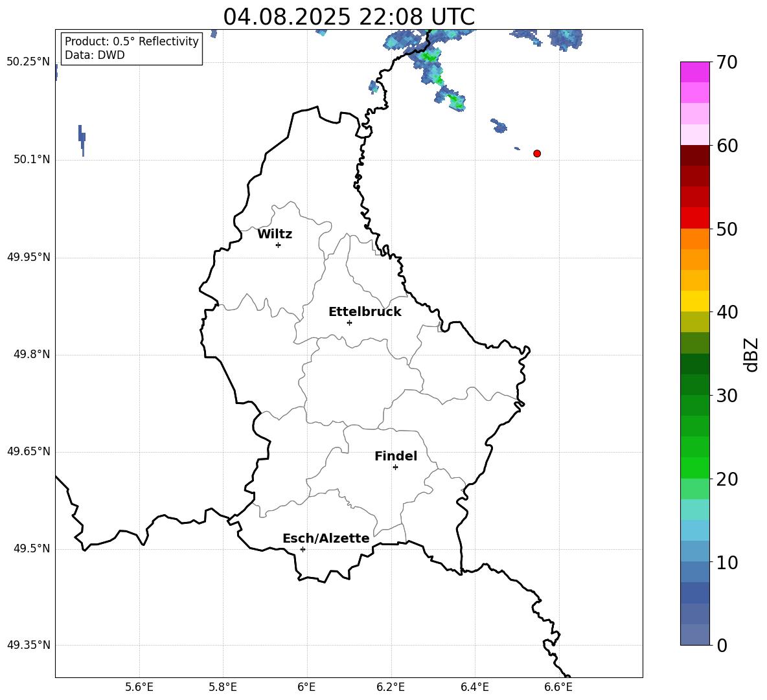The height and width of the screenshot is (700, 767).
Task: Click the Esch/Alzette city label
Action: pyautogui.click(x=326, y=538)
